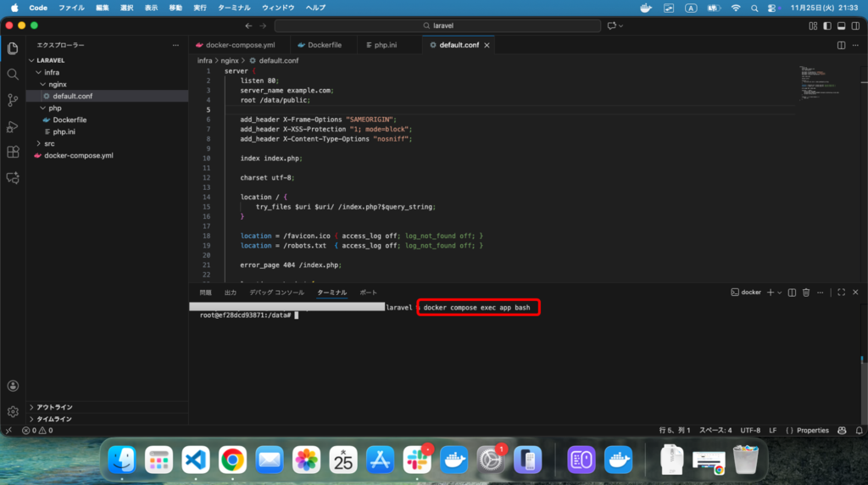The width and height of the screenshot is (868, 485).
Task: Open the Extensions view
Action: (x=13, y=152)
